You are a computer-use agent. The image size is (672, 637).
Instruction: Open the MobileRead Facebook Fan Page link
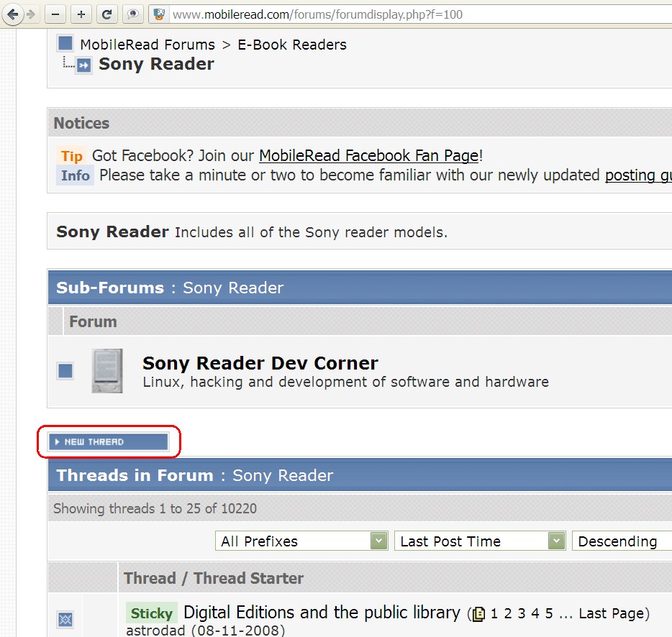coord(369,155)
